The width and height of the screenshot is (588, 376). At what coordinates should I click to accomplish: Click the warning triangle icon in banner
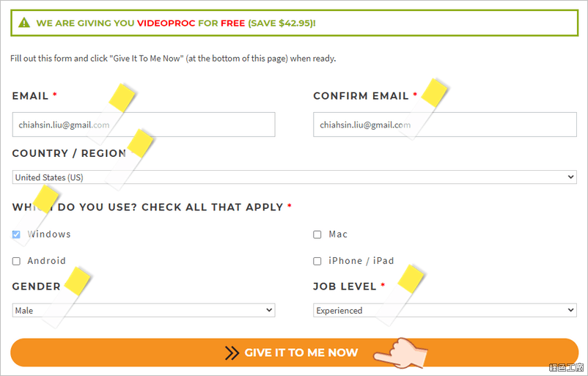pyautogui.click(x=24, y=23)
